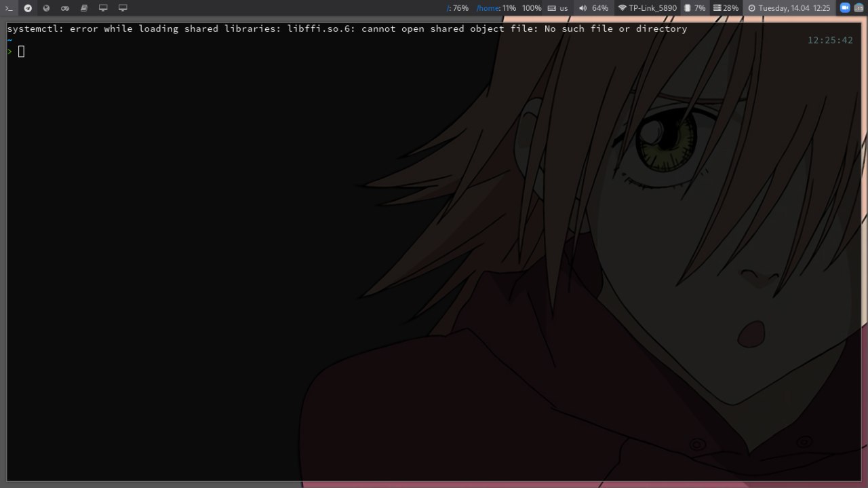
Task: Click the memory 28% usage indicator
Action: [x=726, y=8]
